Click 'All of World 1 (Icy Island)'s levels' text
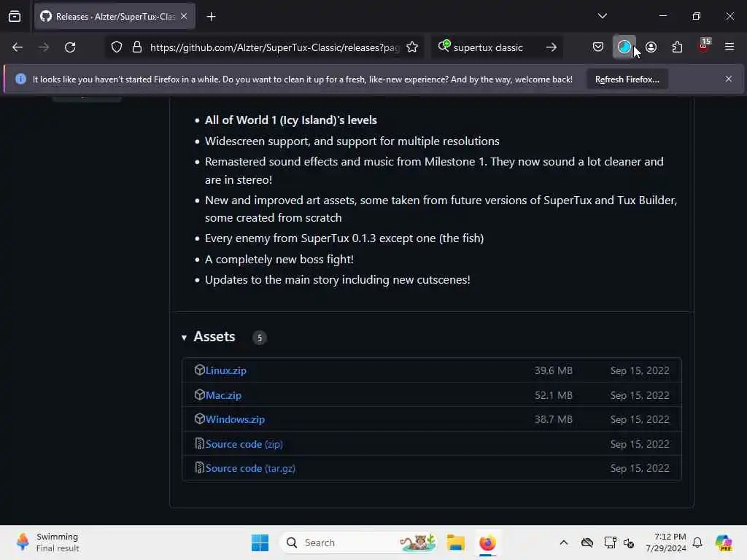 pyautogui.click(x=290, y=120)
